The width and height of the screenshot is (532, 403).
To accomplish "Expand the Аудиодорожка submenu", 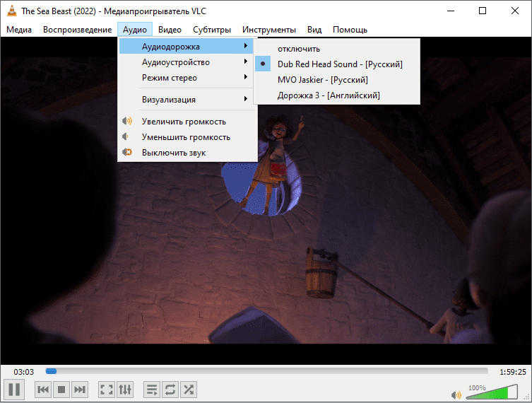I will click(x=187, y=47).
